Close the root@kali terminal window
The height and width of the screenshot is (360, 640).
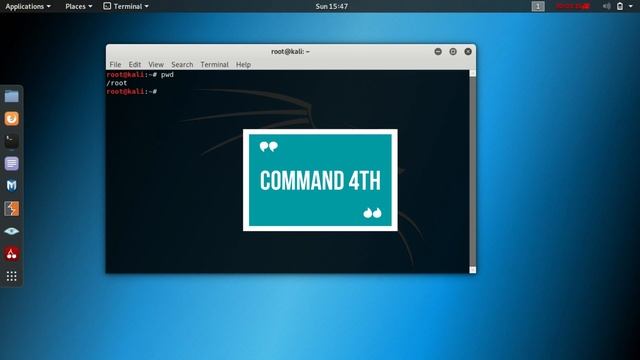(x=468, y=51)
